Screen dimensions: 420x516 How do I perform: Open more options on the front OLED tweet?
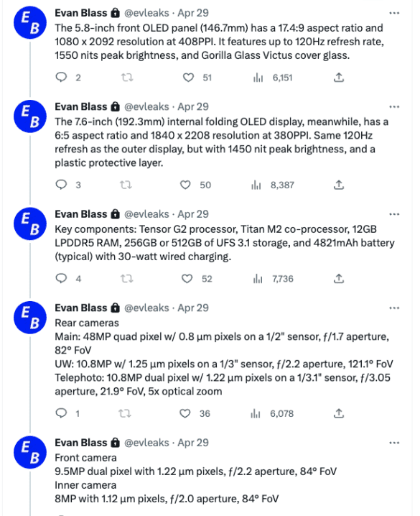point(394,13)
